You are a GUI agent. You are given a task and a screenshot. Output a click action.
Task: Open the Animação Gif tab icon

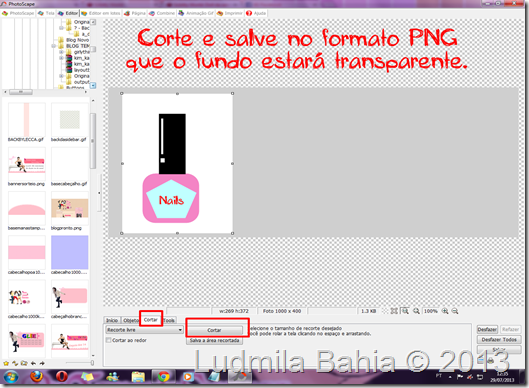[x=181, y=13]
